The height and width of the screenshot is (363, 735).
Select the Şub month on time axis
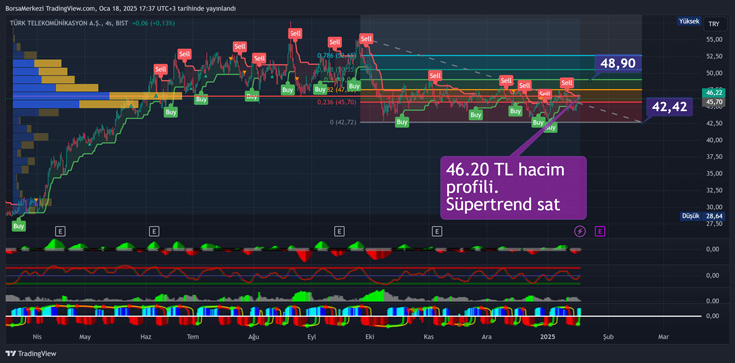pyautogui.click(x=608, y=337)
